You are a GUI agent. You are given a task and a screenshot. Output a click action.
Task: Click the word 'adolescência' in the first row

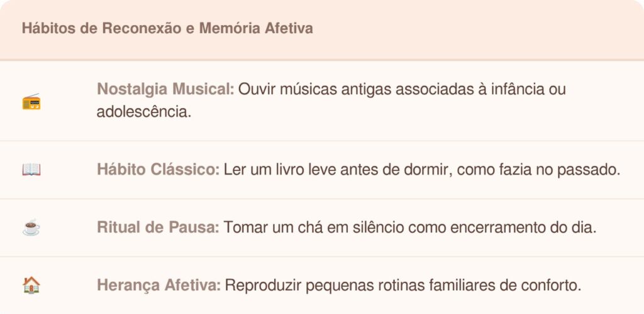(143, 112)
